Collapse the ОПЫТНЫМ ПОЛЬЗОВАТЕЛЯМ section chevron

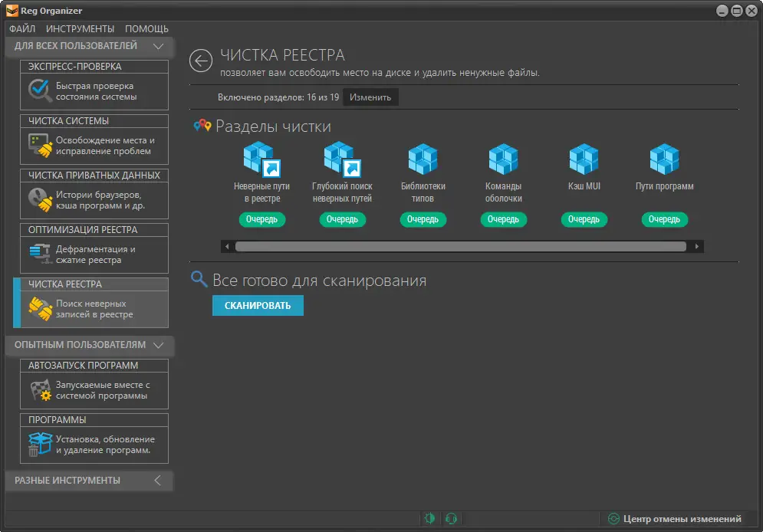pyautogui.click(x=158, y=345)
